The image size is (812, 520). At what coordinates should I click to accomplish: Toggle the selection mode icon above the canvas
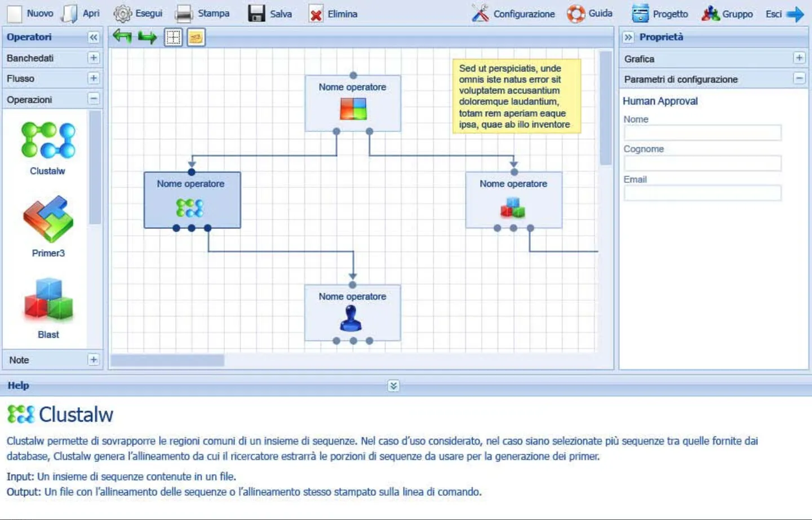click(173, 37)
